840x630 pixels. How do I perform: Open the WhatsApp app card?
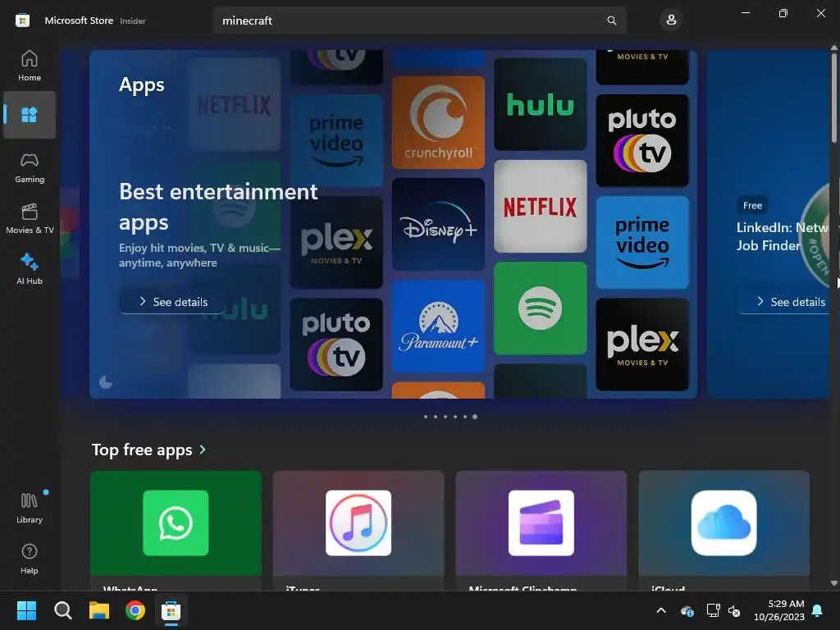pos(176,531)
